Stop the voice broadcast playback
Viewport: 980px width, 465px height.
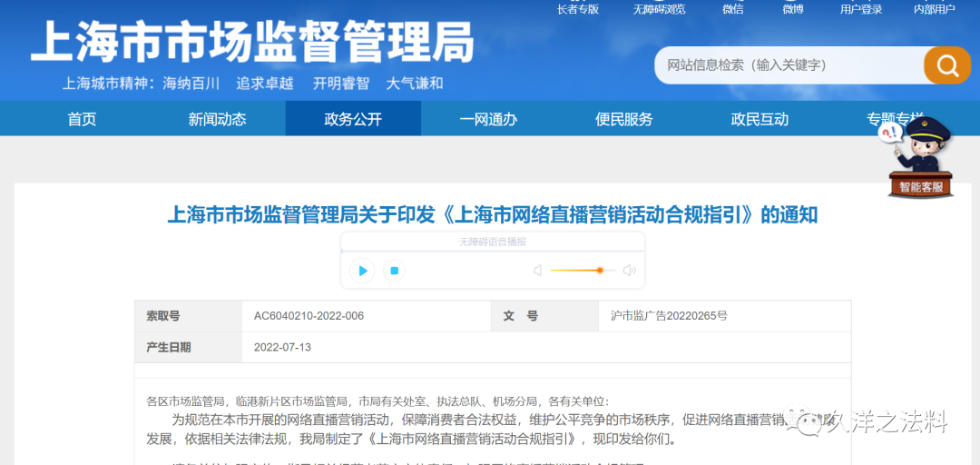pos(395,271)
